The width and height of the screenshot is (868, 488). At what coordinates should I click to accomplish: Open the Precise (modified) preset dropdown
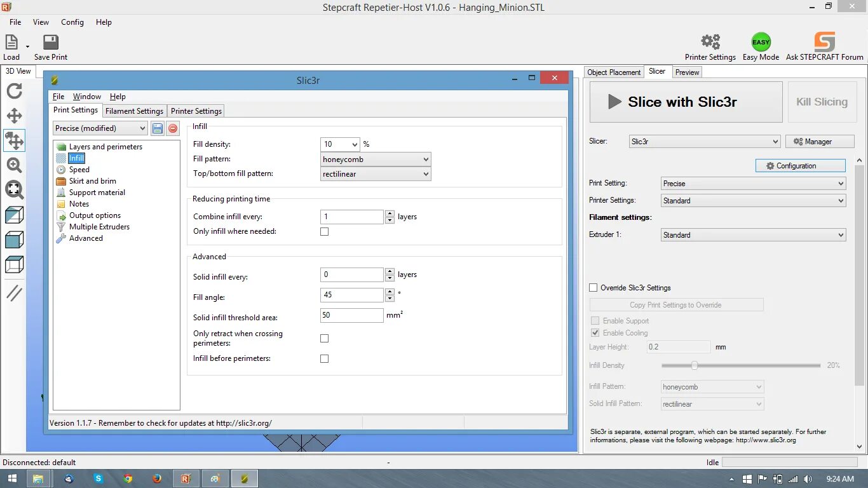click(x=100, y=128)
